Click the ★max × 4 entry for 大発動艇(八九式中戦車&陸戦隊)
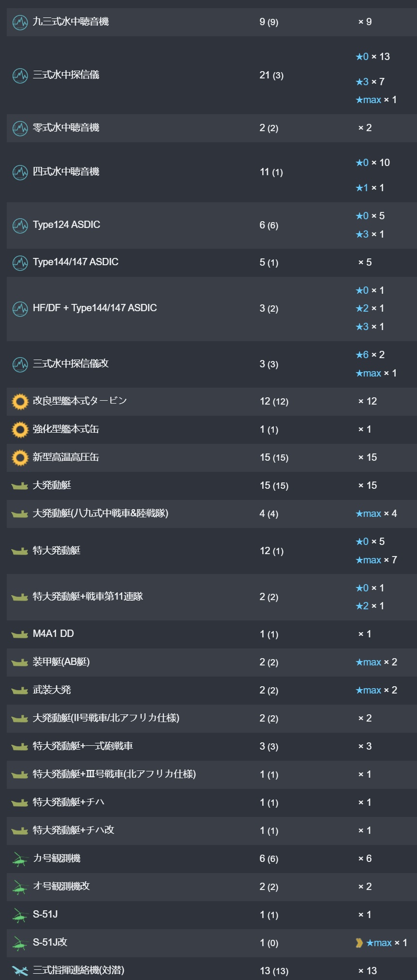Screen dimensions: 417x980 click(x=376, y=513)
